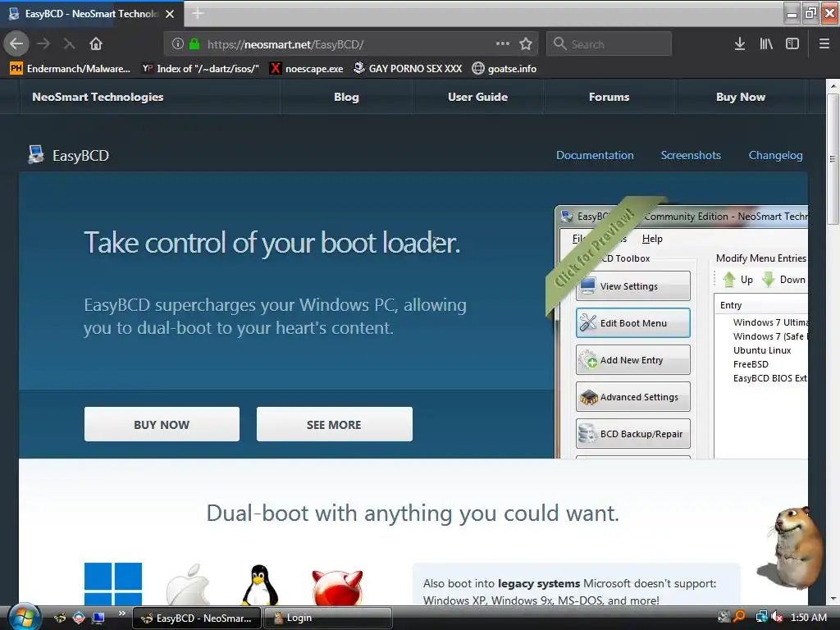The width and height of the screenshot is (840, 630).
Task: Open the Firefox home page icon
Action: coord(96,44)
